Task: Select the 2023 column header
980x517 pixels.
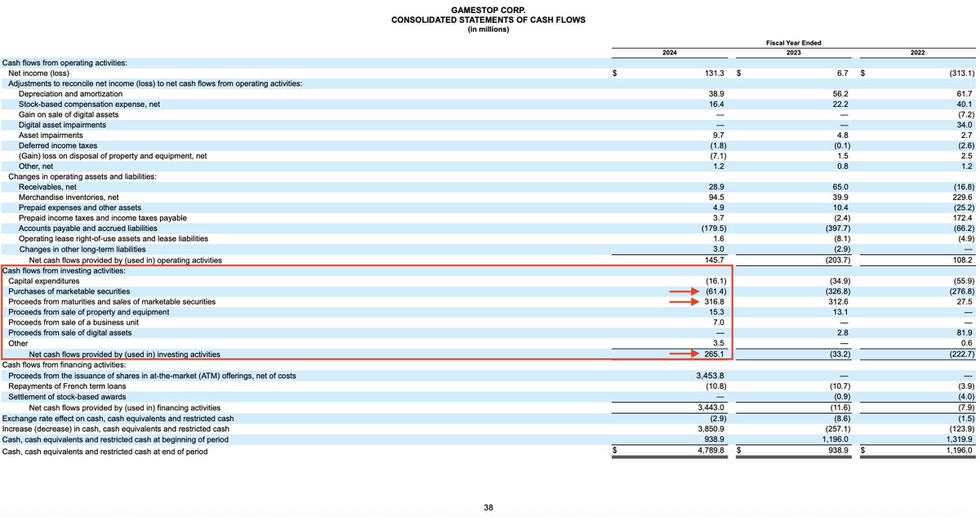Action: (x=792, y=52)
